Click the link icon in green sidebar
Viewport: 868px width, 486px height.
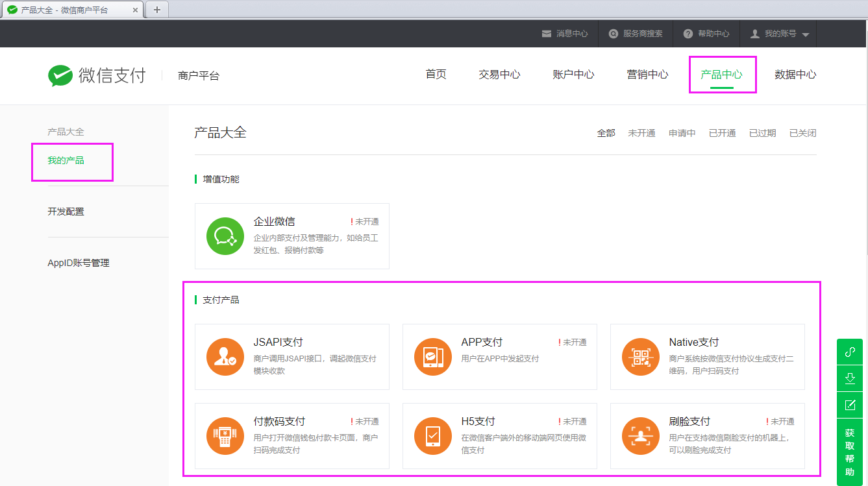tap(850, 352)
